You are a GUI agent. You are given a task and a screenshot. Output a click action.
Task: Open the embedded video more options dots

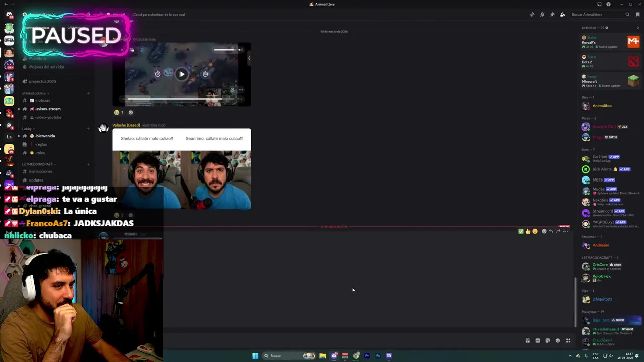pos(241,90)
